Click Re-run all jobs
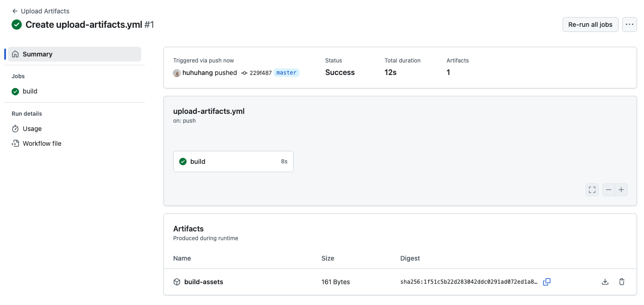This screenshot has height=305, width=644. click(x=590, y=24)
